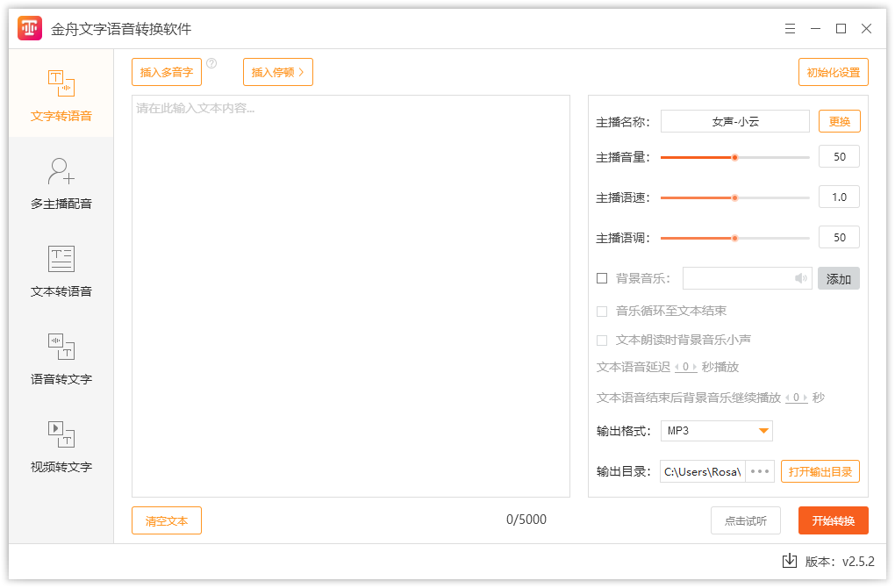This screenshot has height=588, width=895.
Task: Click the ... button to browse output directory
Action: click(760, 471)
